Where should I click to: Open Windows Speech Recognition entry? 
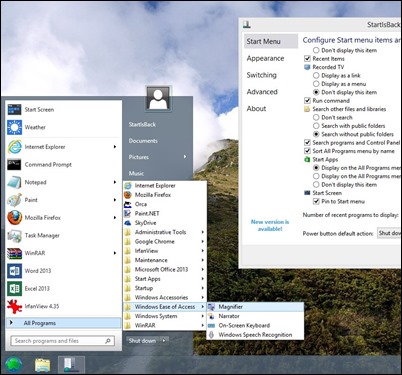click(255, 335)
